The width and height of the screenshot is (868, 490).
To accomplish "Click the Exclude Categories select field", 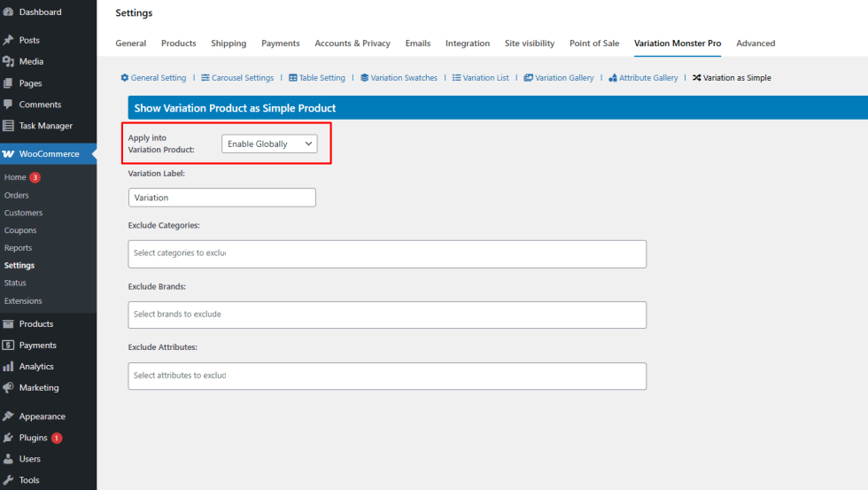I will [388, 254].
